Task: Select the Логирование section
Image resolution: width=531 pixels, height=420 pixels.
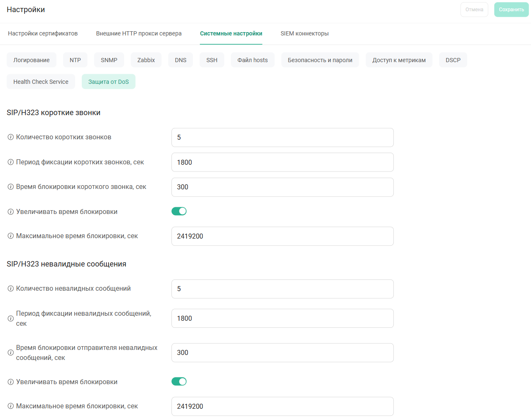Action: [31, 60]
